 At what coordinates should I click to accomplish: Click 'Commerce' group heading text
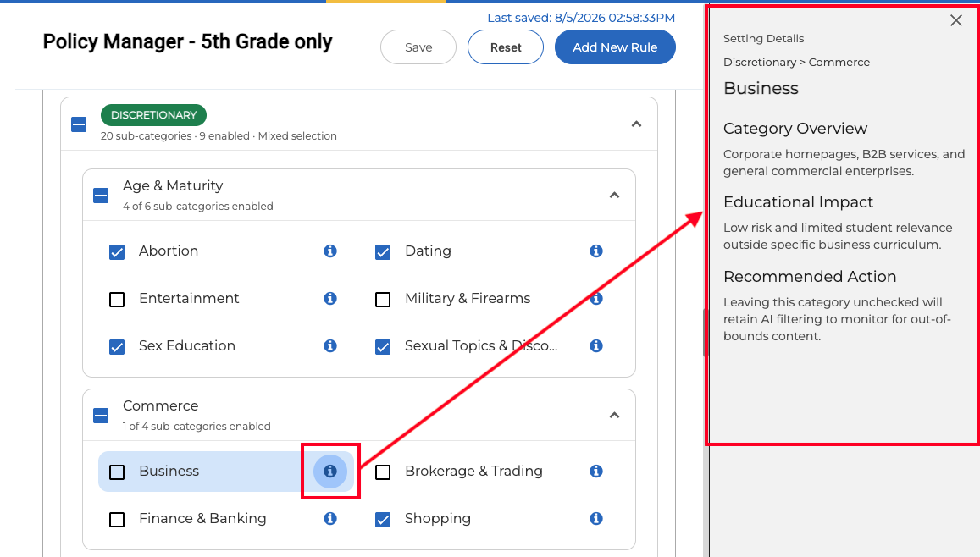tap(161, 405)
